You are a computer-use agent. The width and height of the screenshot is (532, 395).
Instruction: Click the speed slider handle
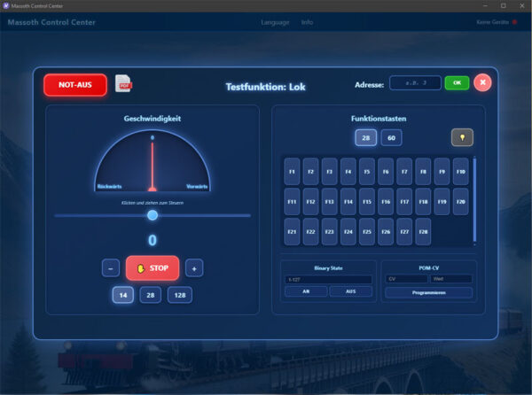153,215
